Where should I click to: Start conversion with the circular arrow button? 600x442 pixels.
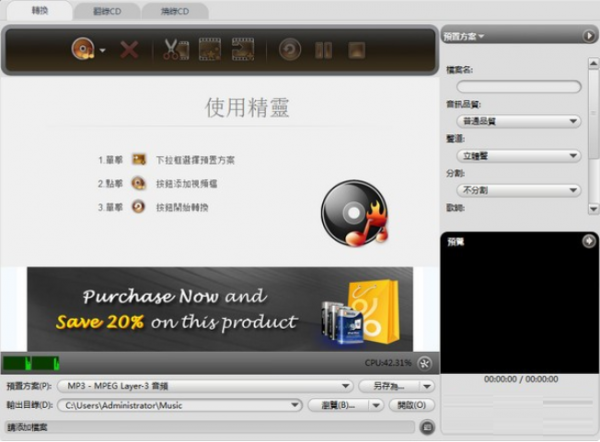click(x=290, y=49)
